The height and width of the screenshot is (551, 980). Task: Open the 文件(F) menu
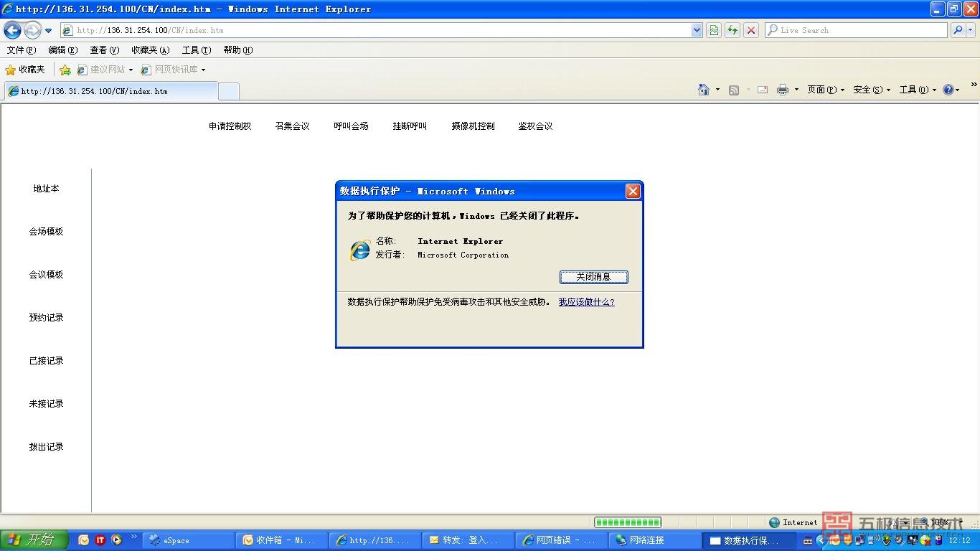tap(21, 50)
